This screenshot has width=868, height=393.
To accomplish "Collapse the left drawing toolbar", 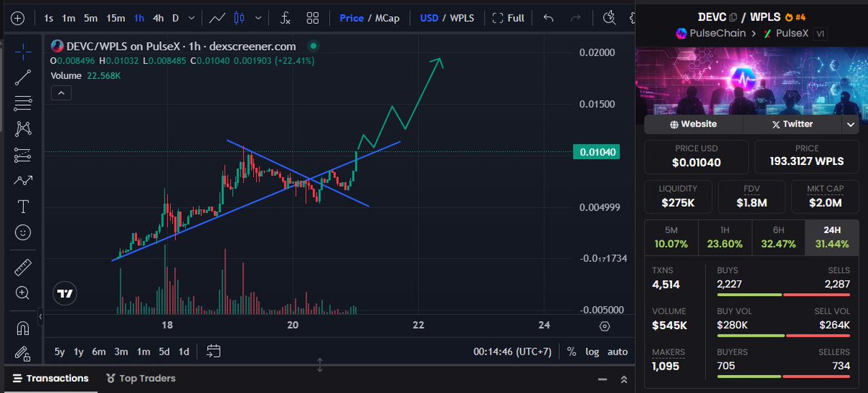I will (x=41, y=317).
